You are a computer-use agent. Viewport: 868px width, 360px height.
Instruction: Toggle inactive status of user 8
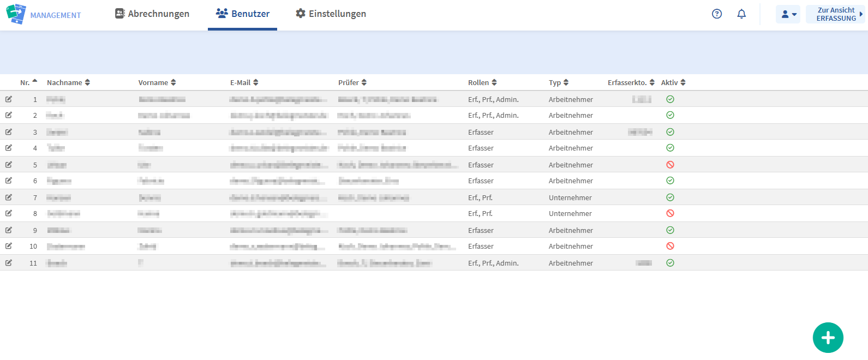pyautogui.click(x=671, y=213)
